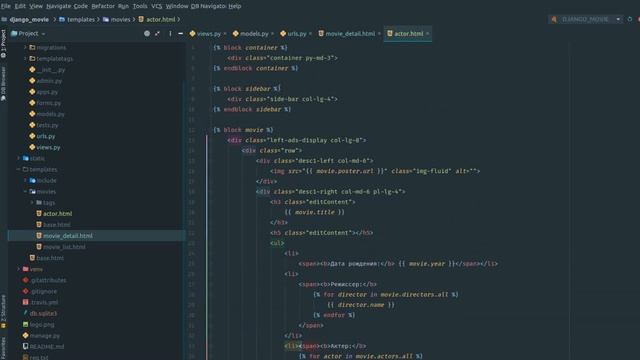Click the db.sqlite3 database file icon
This screenshot has width=640, height=360.
[x=25, y=313]
